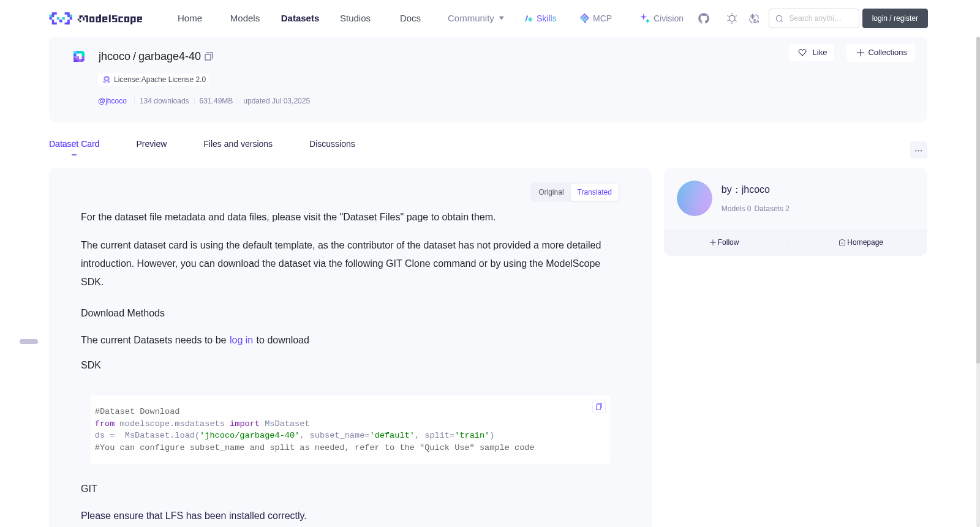Screen dimensions: 980x527
Task: Open the GitHub icon link
Action: [x=704, y=18]
